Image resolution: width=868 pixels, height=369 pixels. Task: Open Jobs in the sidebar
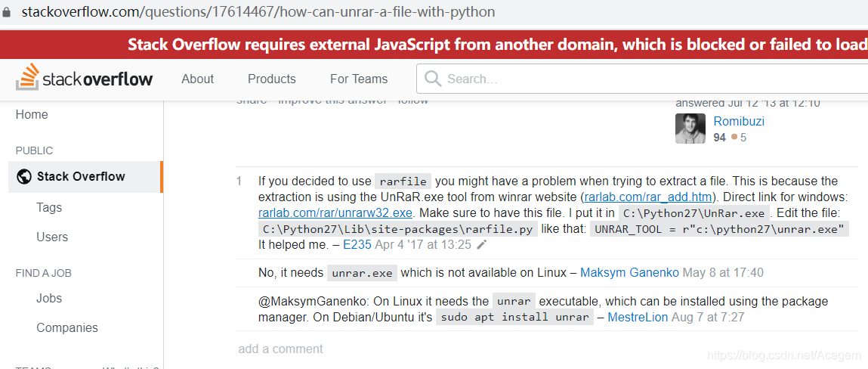pos(49,298)
